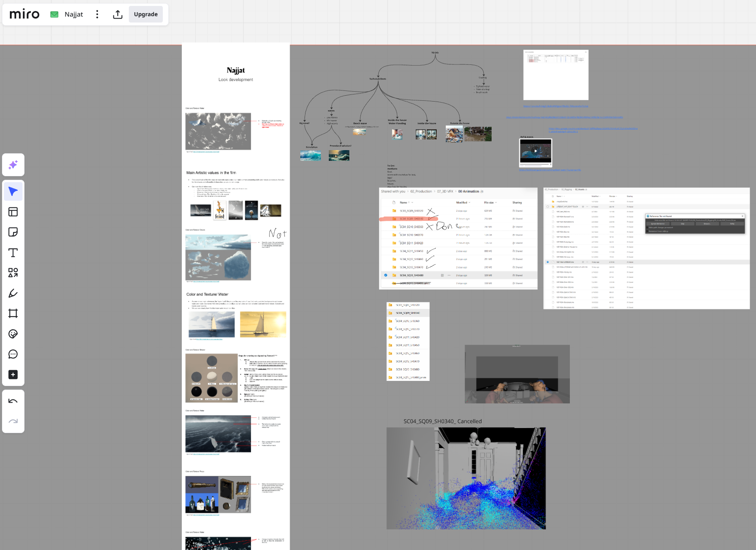Select the Templates tool in sidebar

click(x=13, y=212)
